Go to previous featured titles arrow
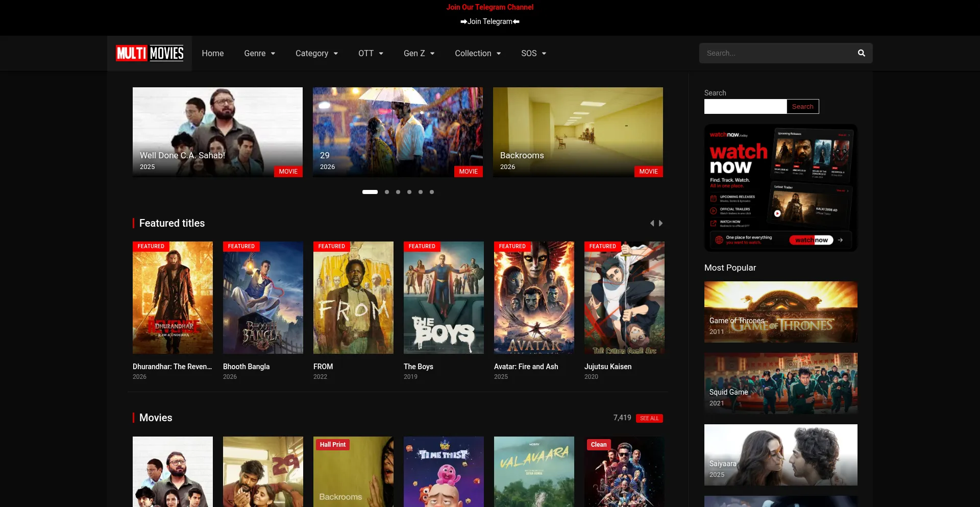The height and width of the screenshot is (507, 980). (x=652, y=223)
